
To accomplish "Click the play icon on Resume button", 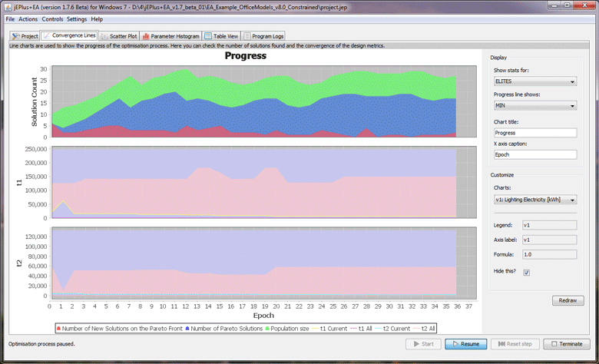I will pyautogui.click(x=455, y=344).
